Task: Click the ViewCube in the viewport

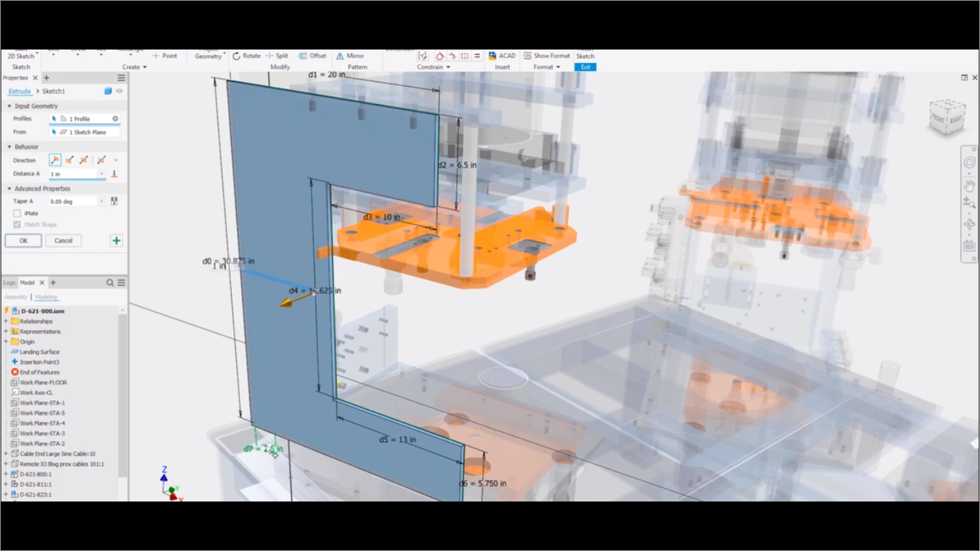Action: pos(947,115)
